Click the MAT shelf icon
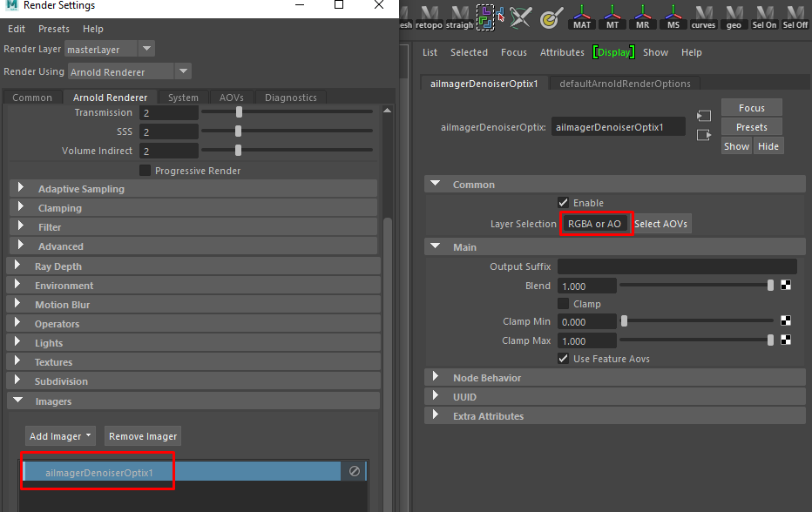 (581, 16)
